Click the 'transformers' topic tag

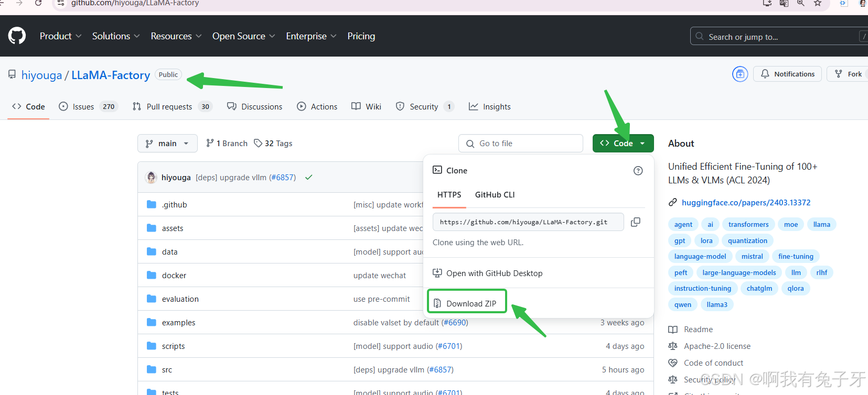coord(748,224)
